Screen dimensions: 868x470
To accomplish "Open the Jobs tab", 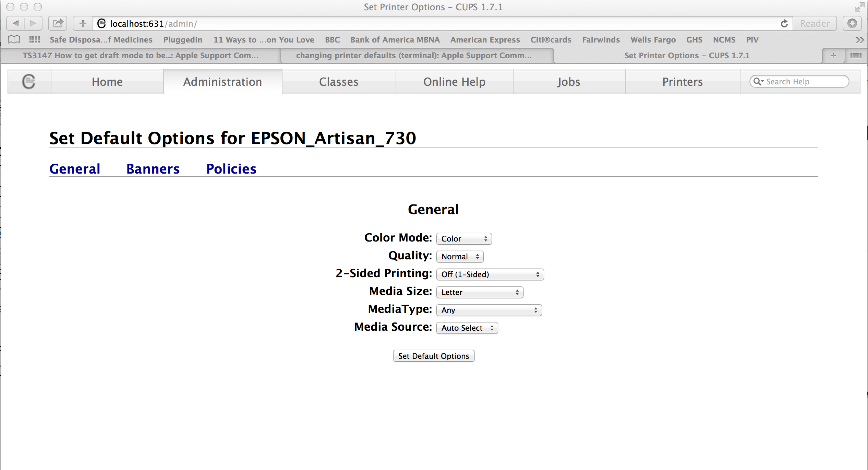I will pyautogui.click(x=568, y=82).
